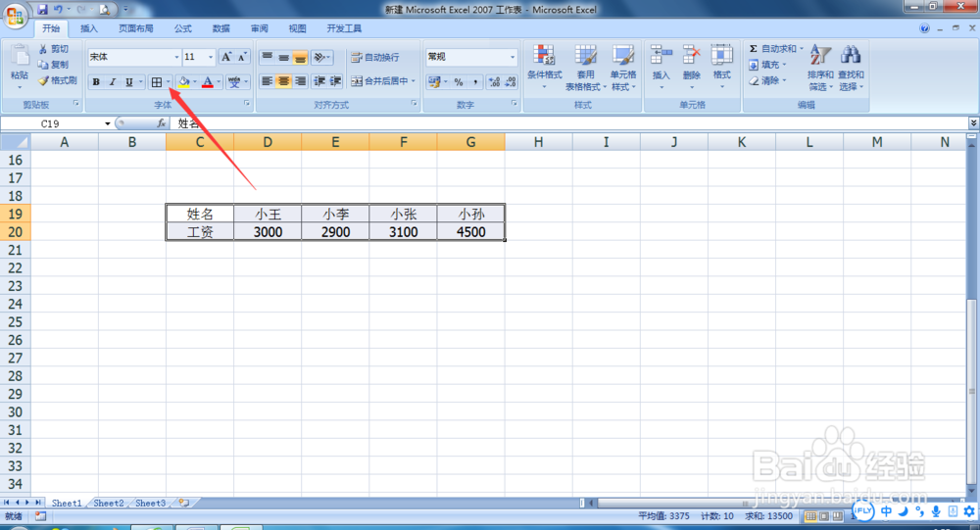Click the phonetic guide 文 icon
This screenshot has width=980, height=530.
tap(234, 82)
